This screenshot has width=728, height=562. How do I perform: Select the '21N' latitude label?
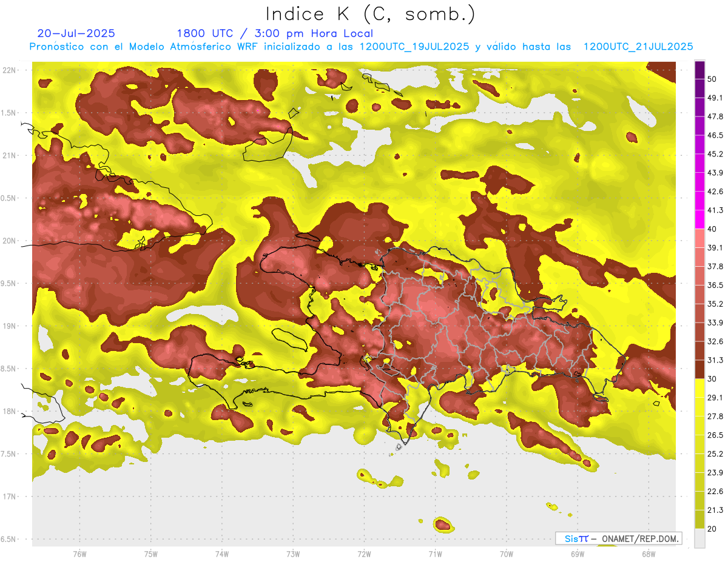pos(10,155)
